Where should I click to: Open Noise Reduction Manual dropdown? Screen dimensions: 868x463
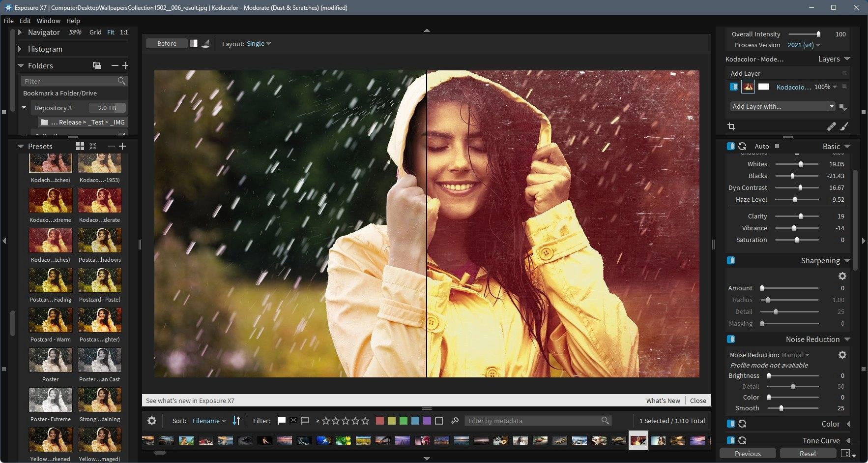click(x=795, y=355)
